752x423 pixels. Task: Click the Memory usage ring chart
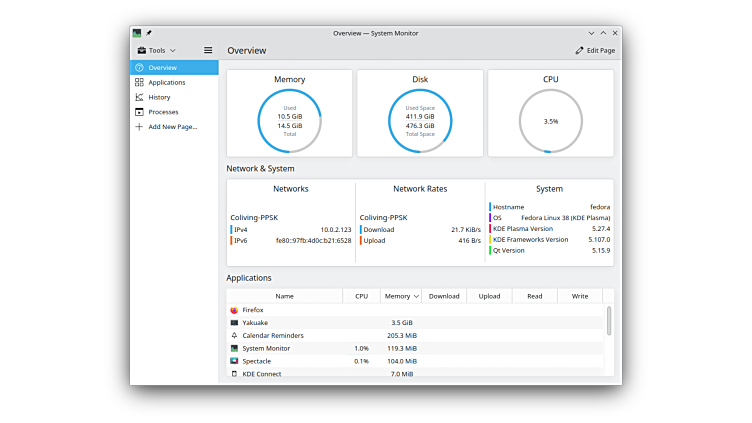pos(289,121)
